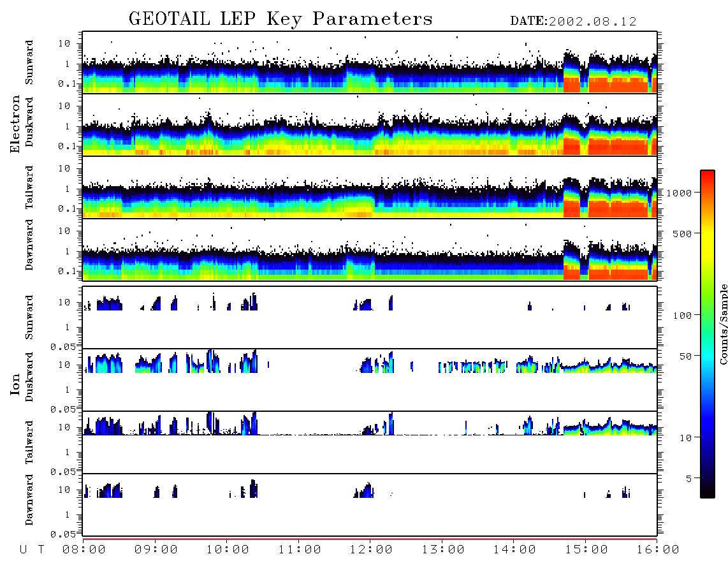This screenshot has height=561, width=728.
Task: Select the Electron Duskward panel label
Action: pyautogui.click(x=29, y=122)
